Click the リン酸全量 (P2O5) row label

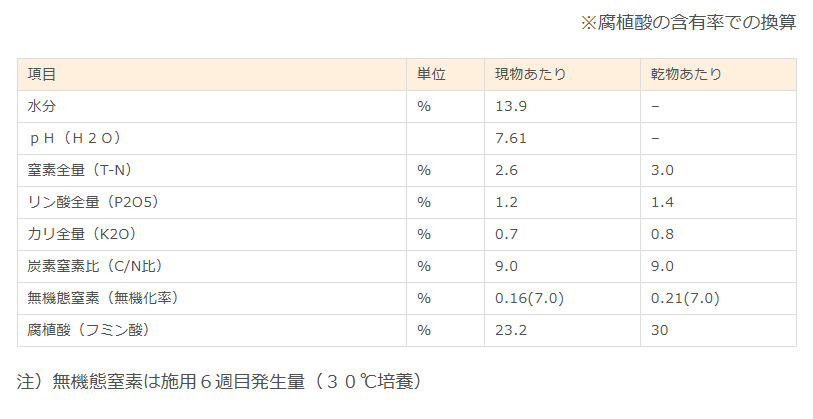[x=93, y=202]
